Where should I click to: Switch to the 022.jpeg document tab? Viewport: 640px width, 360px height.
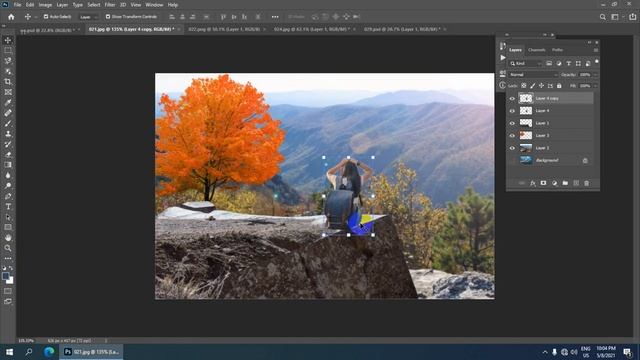pos(224,29)
